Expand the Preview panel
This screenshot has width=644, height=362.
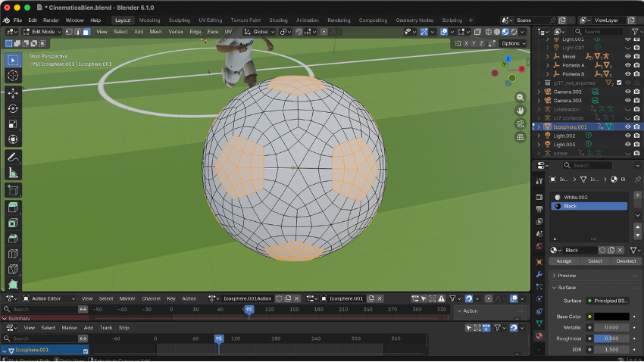click(x=567, y=276)
